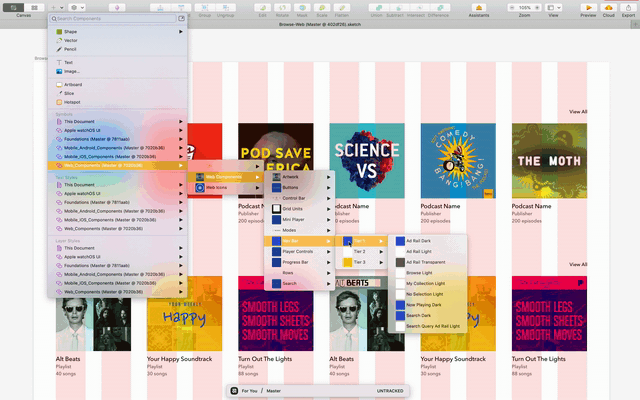Click the Intersect boolean icon
Viewport: 640px width, 400px height.
420,7
